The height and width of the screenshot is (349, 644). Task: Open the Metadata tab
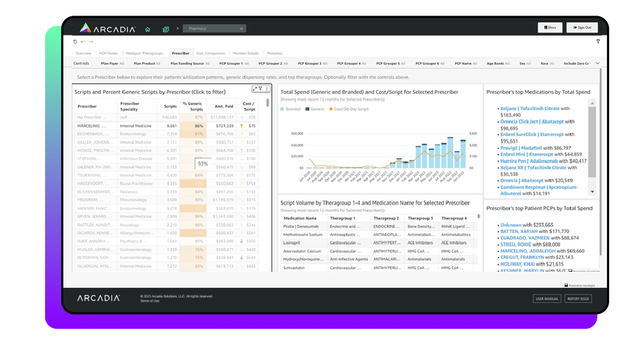tap(275, 53)
